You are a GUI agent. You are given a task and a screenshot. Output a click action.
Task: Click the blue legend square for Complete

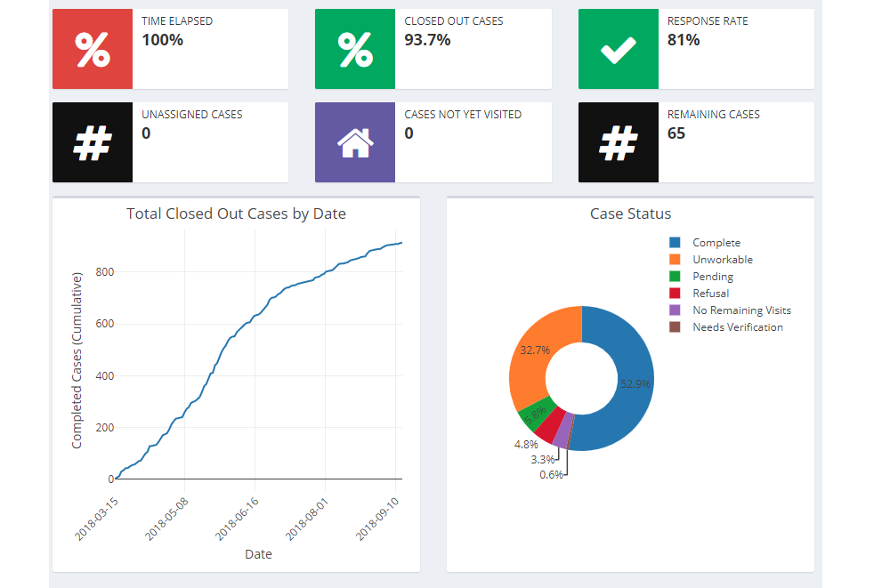(x=673, y=242)
